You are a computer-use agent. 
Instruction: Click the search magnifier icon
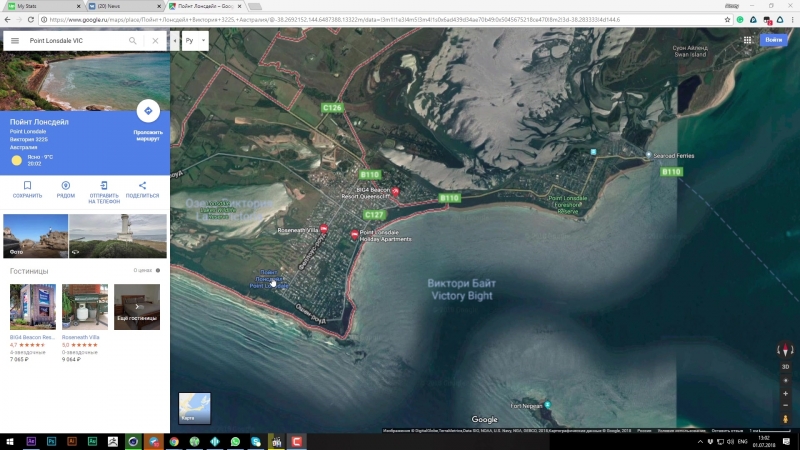click(133, 41)
